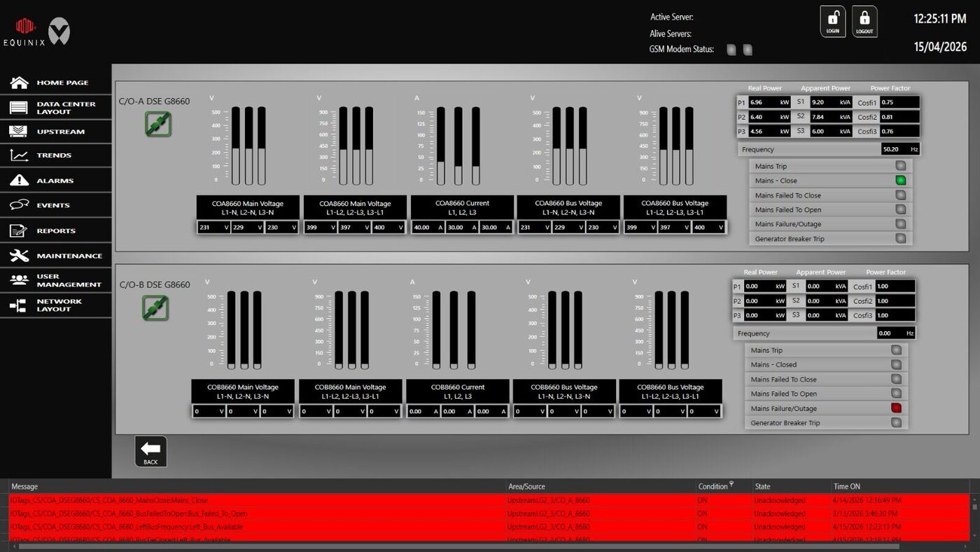Click the User Management people icon
Image resolution: width=980 pixels, height=552 pixels.
[x=20, y=280]
